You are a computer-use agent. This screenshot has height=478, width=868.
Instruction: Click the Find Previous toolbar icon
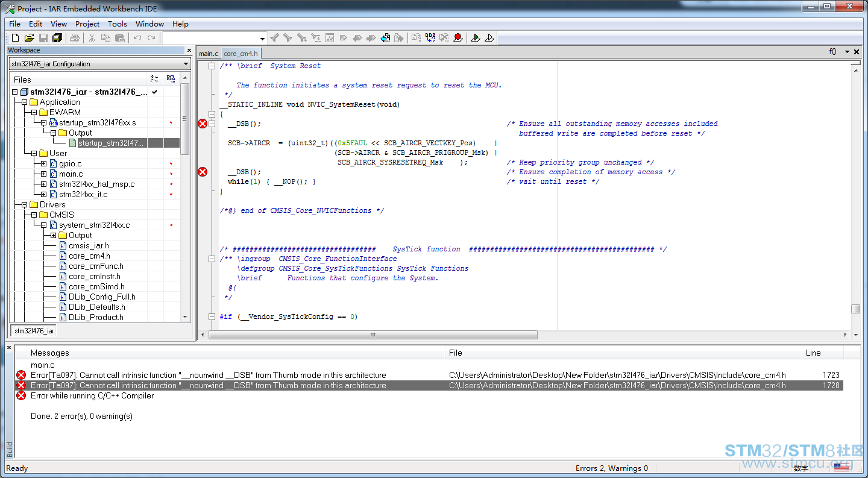coord(274,38)
